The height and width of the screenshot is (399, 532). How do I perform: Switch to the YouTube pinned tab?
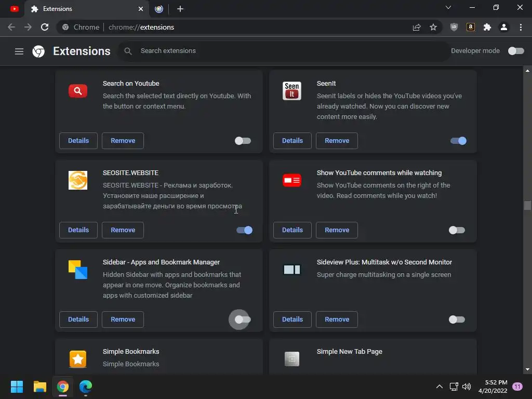[14, 9]
